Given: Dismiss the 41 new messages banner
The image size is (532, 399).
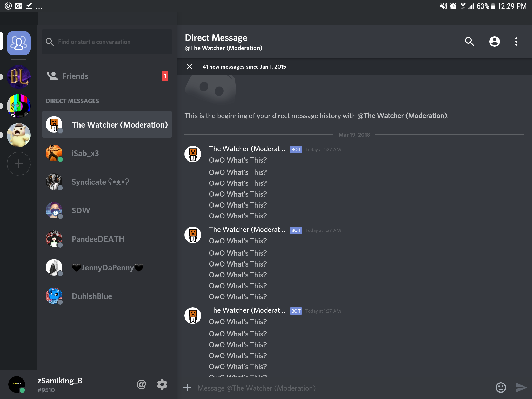Looking at the screenshot, I should pyautogui.click(x=190, y=66).
